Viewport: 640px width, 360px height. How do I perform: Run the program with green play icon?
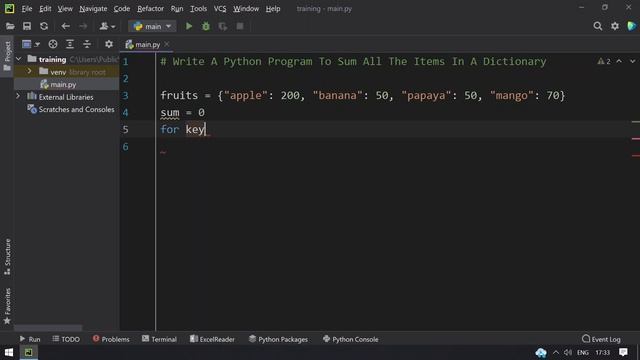(189, 27)
